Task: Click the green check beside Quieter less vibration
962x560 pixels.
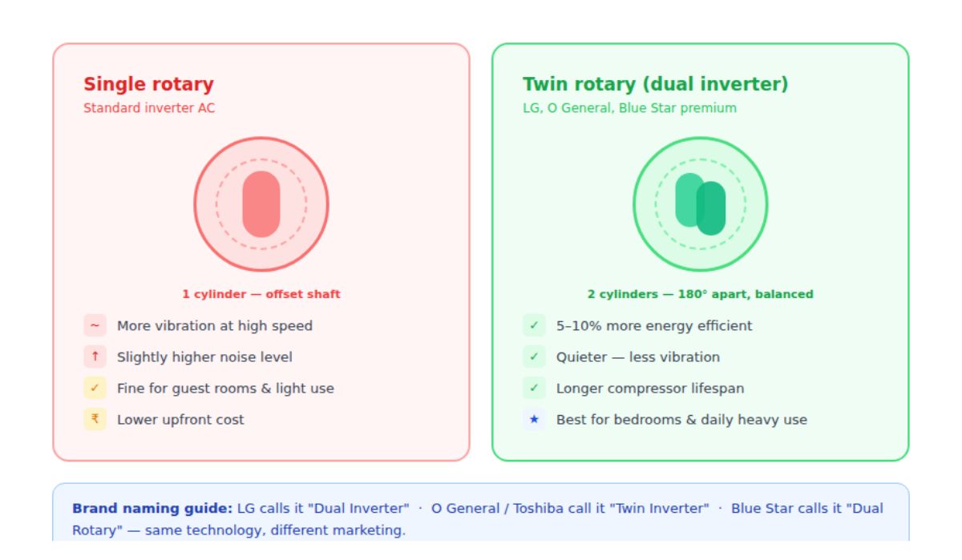Action: point(535,357)
